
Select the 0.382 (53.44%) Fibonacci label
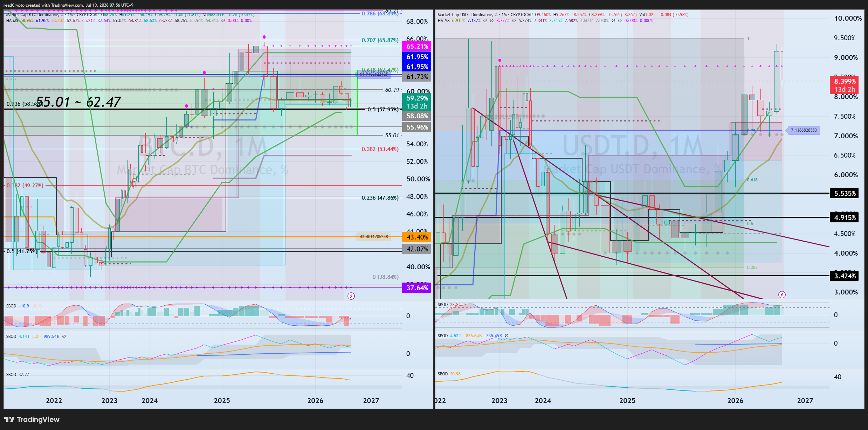(x=380, y=149)
